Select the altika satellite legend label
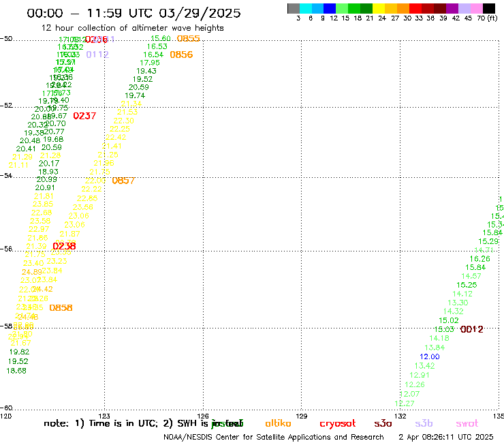 tap(278, 423)
